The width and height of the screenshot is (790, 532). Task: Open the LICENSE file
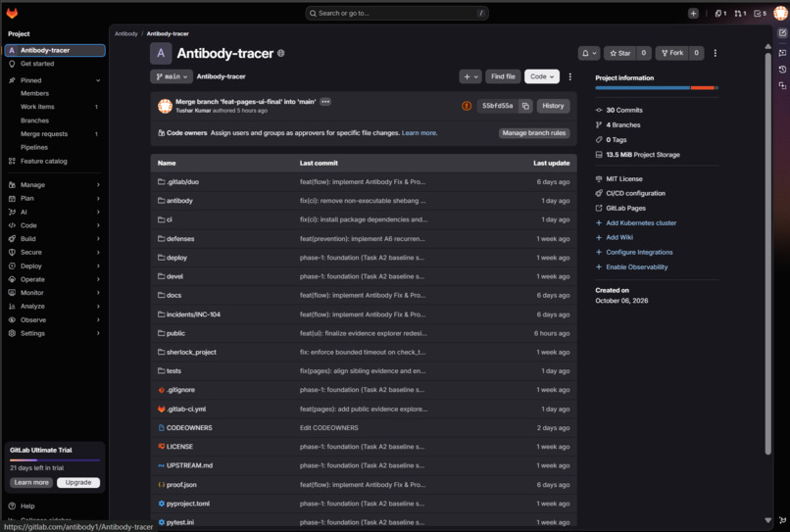click(x=179, y=447)
